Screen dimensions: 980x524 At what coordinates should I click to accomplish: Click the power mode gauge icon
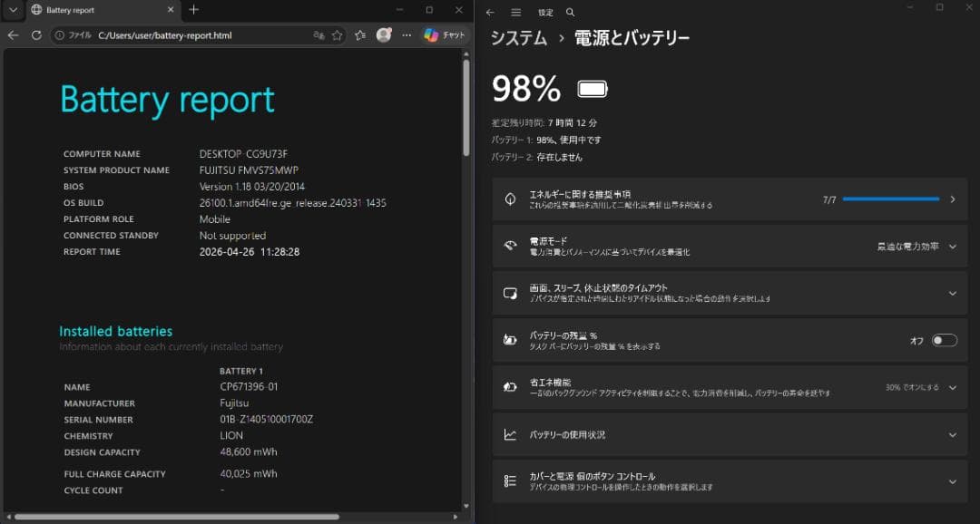click(510, 246)
